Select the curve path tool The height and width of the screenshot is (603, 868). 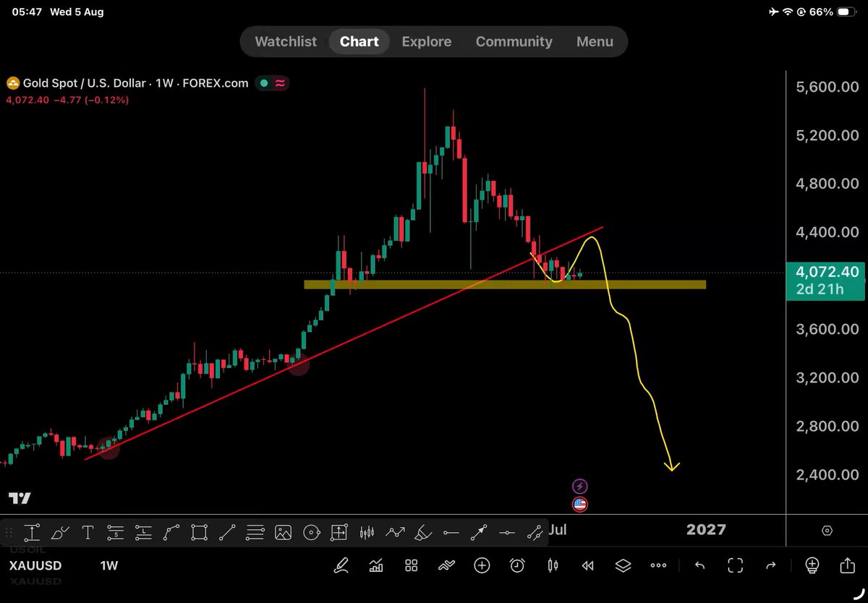171,533
